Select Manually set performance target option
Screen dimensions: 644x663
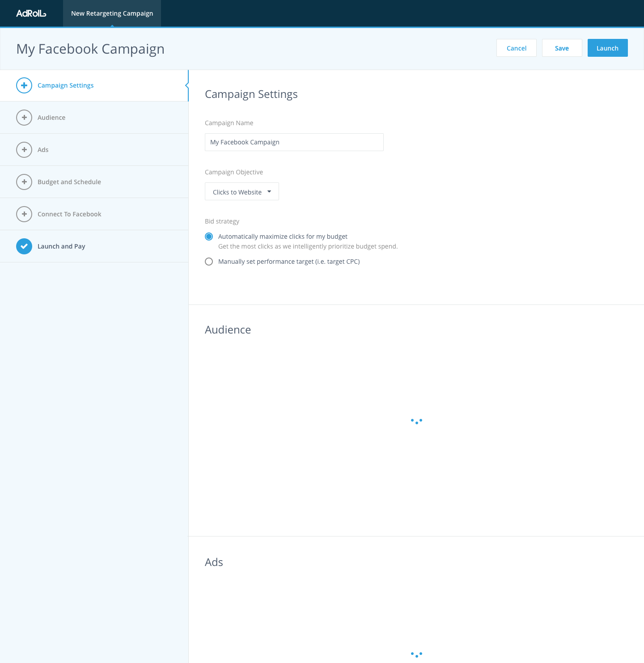click(209, 262)
